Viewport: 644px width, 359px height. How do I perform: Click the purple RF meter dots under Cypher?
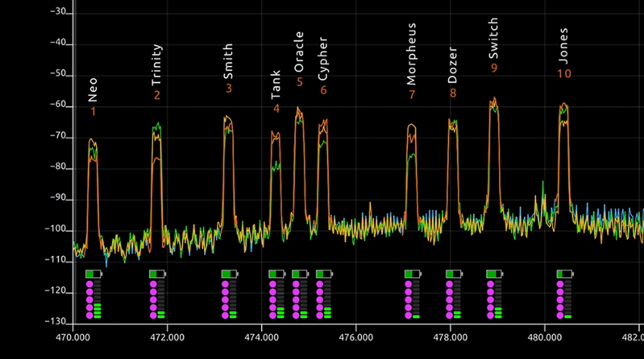coord(319,299)
